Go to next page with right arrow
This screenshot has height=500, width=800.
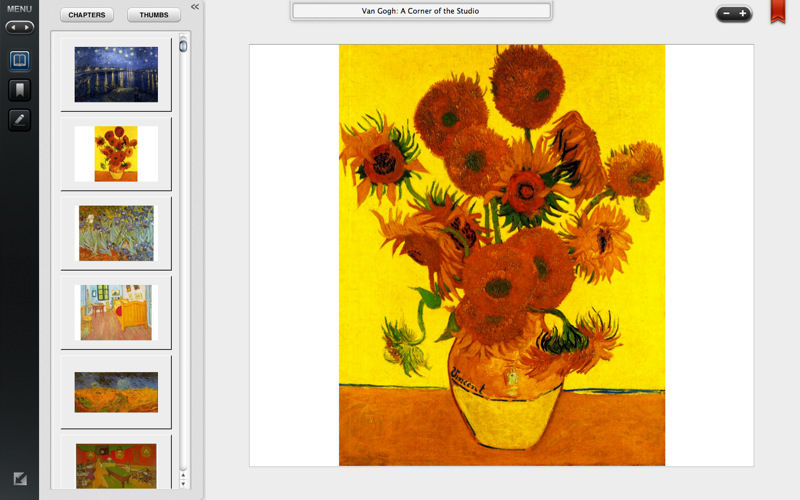tap(26, 27)
